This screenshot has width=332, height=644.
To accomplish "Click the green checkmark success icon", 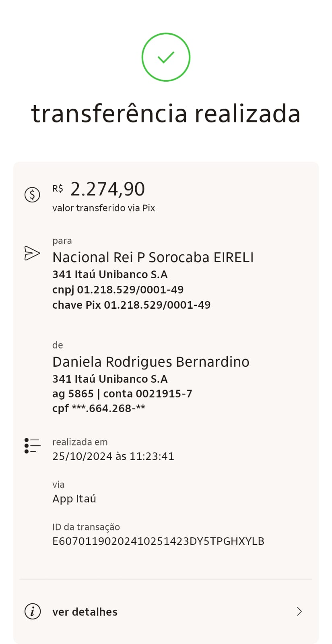I will [x=166, y=57].
